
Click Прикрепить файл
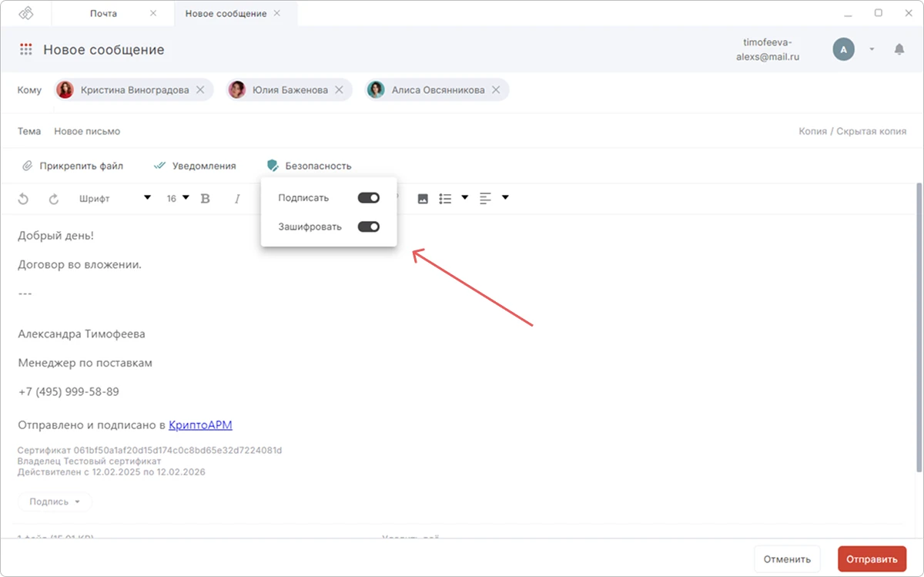point(72,166)
